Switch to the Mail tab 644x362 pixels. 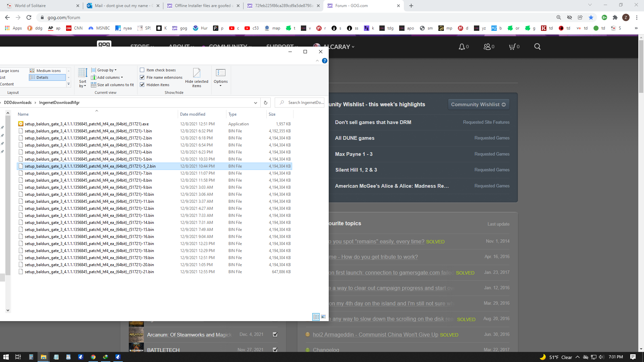coord(123,6)
